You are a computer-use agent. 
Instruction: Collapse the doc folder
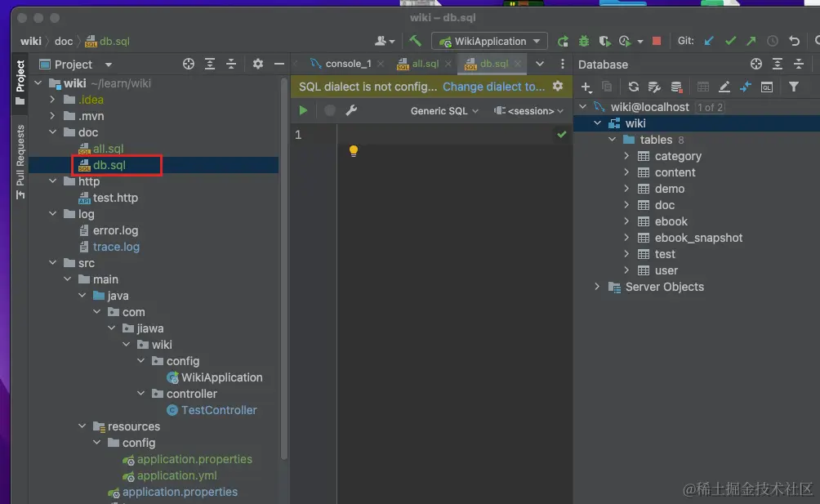pos(52,132)
